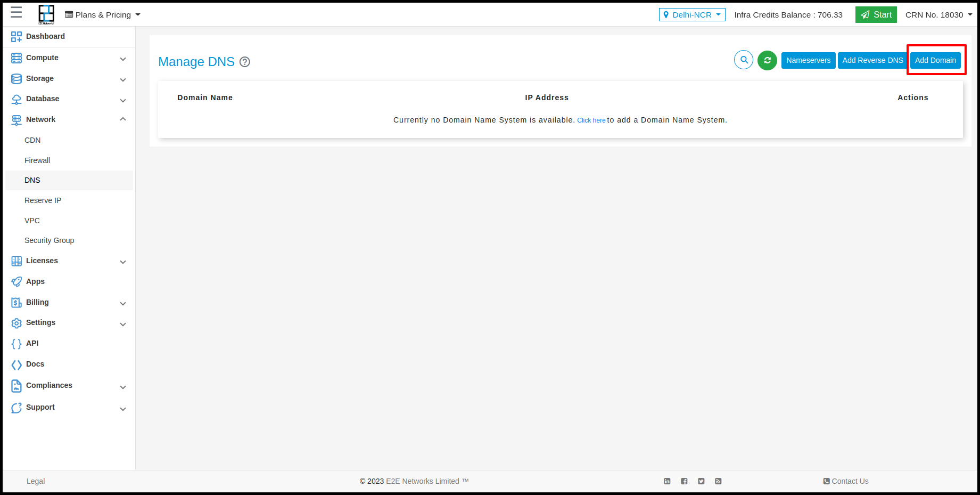Open the RSS feed footer icon
Viewport: 980px width, 495px height.
[x=718, y=481]
